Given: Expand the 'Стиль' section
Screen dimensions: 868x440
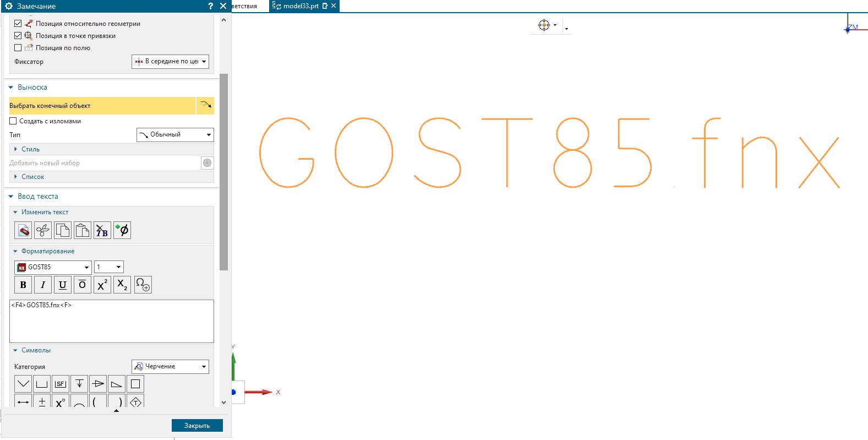Looking at the screenshot, I should pos(30,149).
